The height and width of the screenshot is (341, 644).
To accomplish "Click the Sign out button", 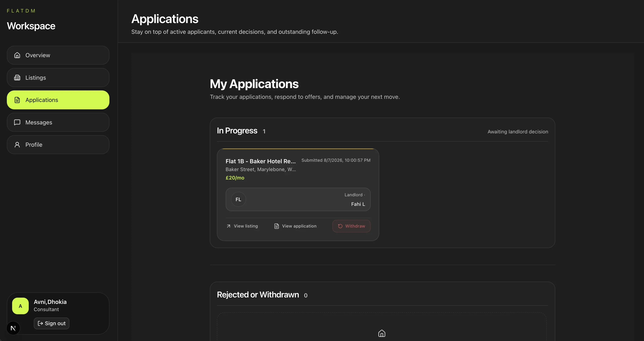I will (52, 323).
